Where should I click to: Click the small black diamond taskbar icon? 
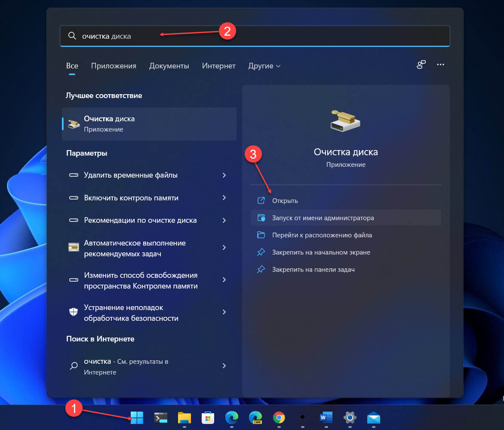302,417
